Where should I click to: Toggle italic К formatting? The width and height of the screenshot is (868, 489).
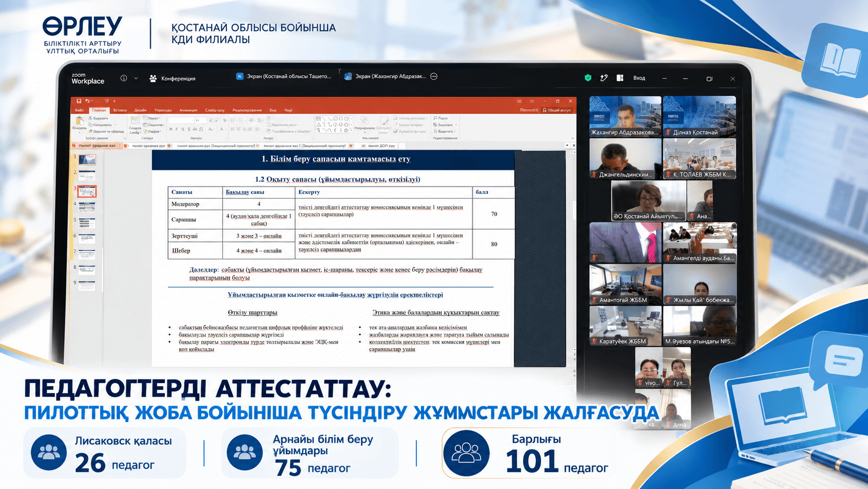[177, 129]
